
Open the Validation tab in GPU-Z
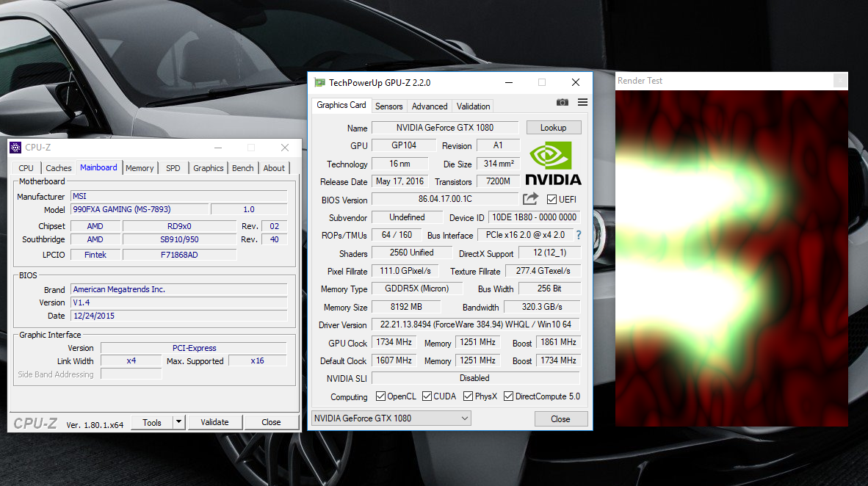(473, 106)
